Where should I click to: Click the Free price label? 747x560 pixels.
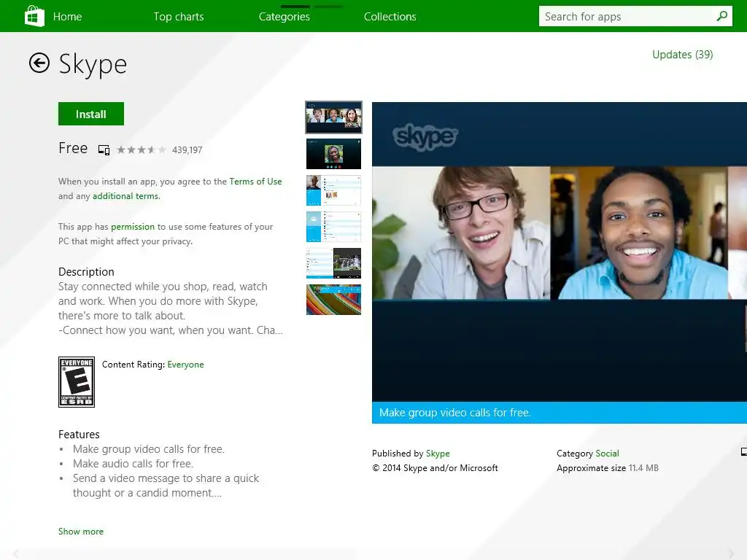click(73, 148)
